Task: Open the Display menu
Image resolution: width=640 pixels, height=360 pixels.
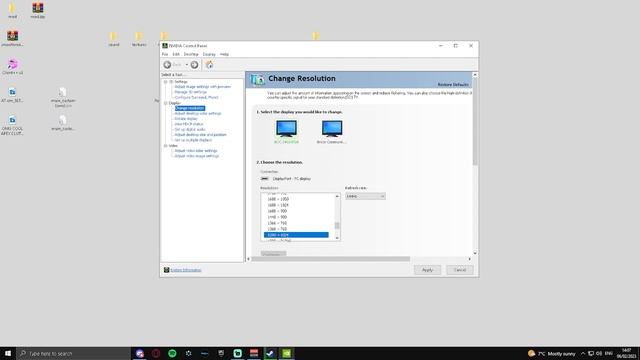Action: point(209,54)
